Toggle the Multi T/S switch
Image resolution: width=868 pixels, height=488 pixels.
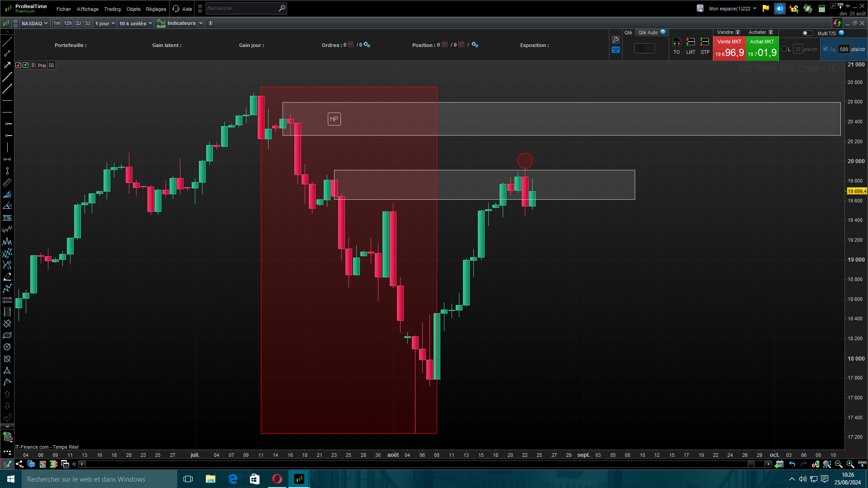click(x=807, y=33)
